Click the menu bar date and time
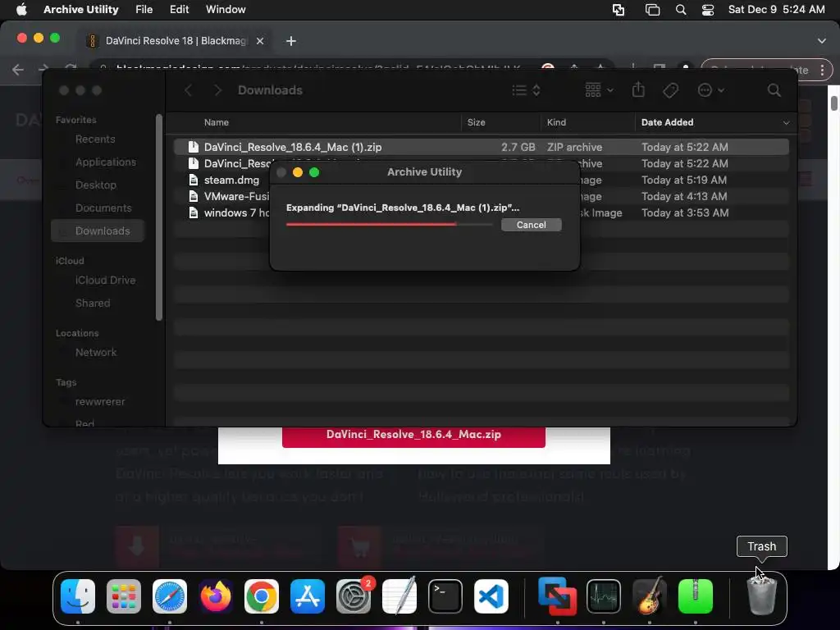Image resolution: width=840 pixels, height=630 pixels. (x=776, y=10)
